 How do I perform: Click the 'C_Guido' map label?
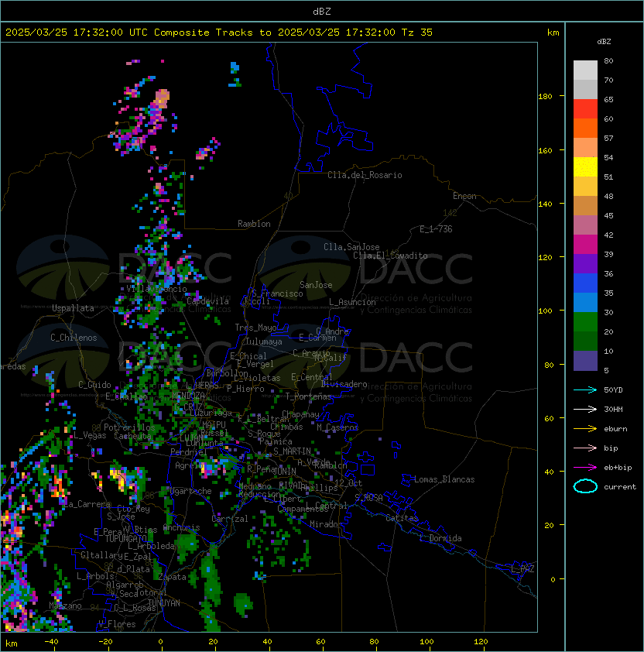94,385
